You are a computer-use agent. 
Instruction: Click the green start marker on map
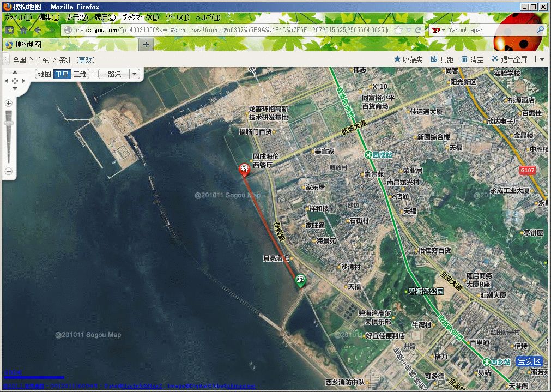tap(300, 280)
